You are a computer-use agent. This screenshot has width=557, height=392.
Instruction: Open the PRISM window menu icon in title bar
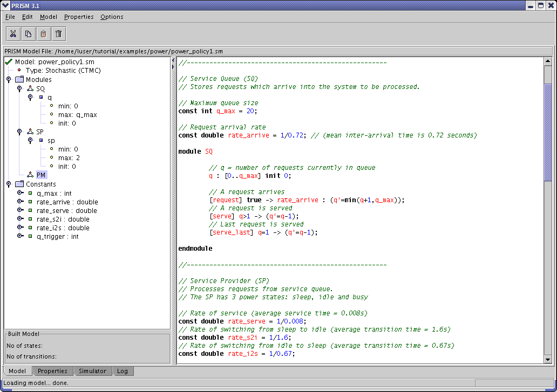click(x=5, y=5)
